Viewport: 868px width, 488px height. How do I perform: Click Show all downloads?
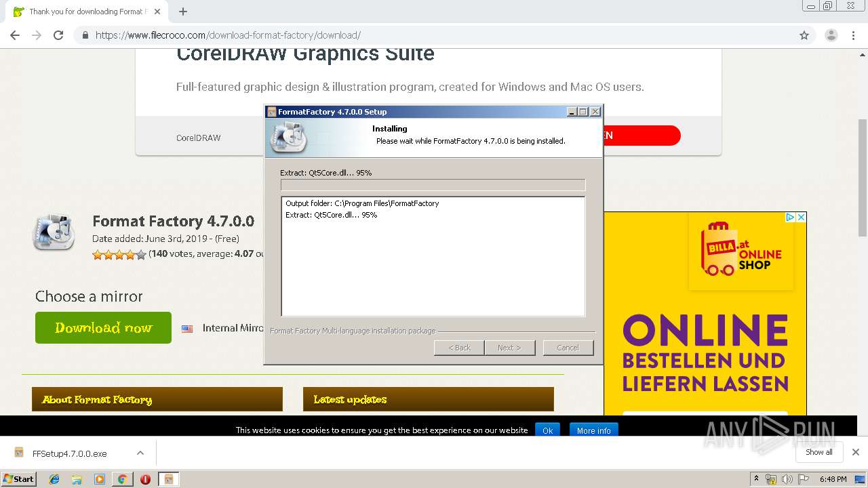coord(819,452)
